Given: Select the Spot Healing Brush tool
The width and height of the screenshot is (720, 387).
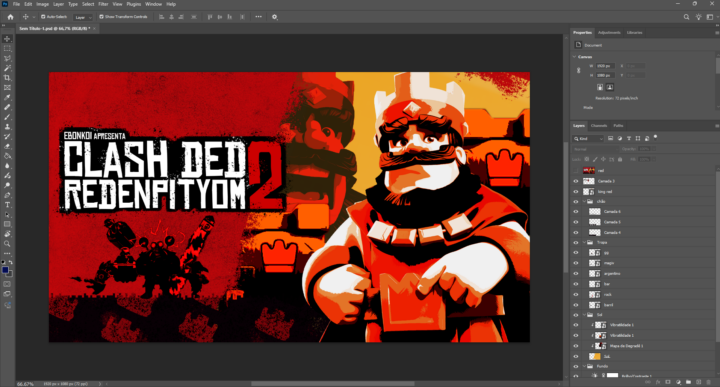Looking at the screenshot, I should [7, 107].
